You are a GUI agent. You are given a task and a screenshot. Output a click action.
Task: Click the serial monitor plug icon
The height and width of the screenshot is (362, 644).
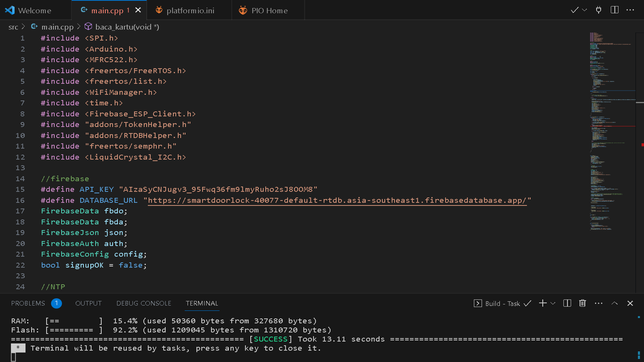coord(599,10)
